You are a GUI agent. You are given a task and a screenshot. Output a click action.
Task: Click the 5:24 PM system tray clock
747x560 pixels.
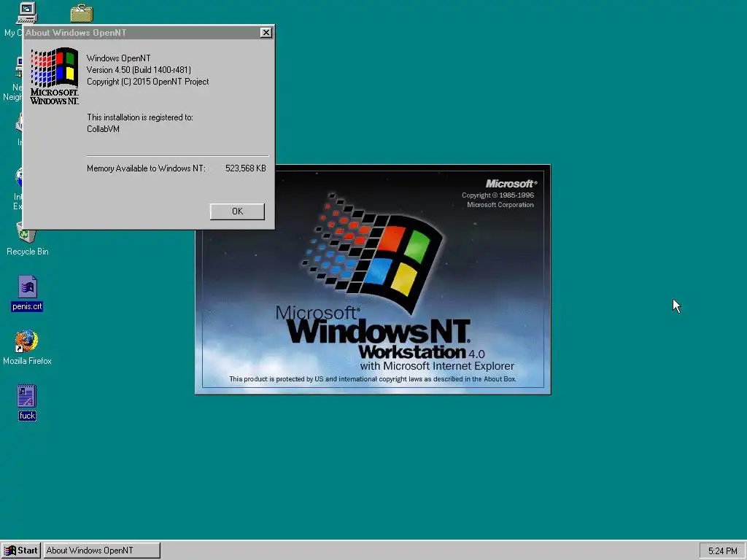click(x=722, y=551)
